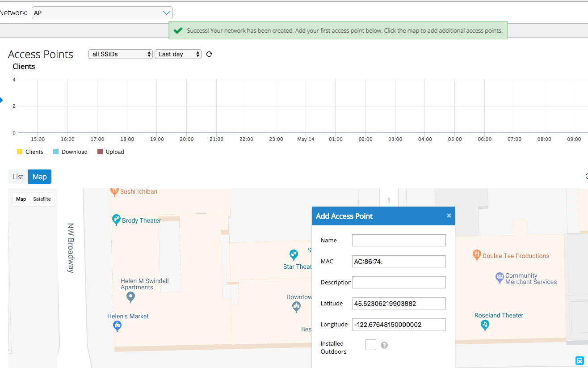Screen dimensions: 588x368
Task: Click the refresh icon beside Last day
Action: (x=209, y=54)
